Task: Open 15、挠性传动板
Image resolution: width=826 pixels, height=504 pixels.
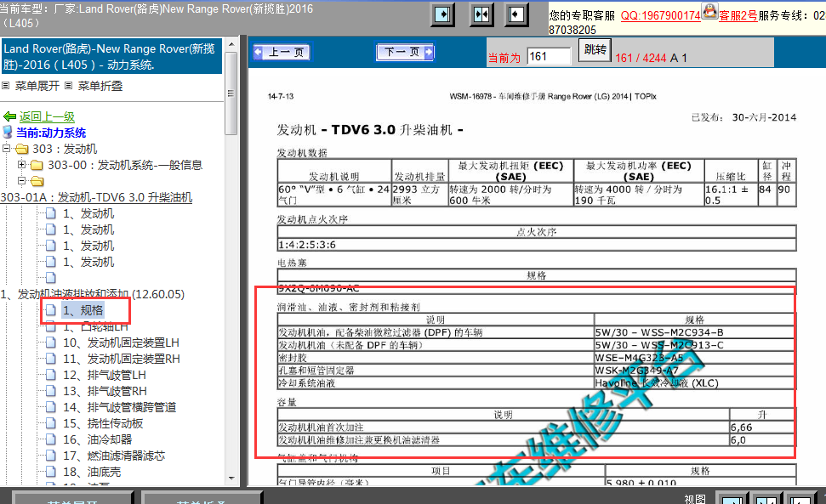Action: 103,423
